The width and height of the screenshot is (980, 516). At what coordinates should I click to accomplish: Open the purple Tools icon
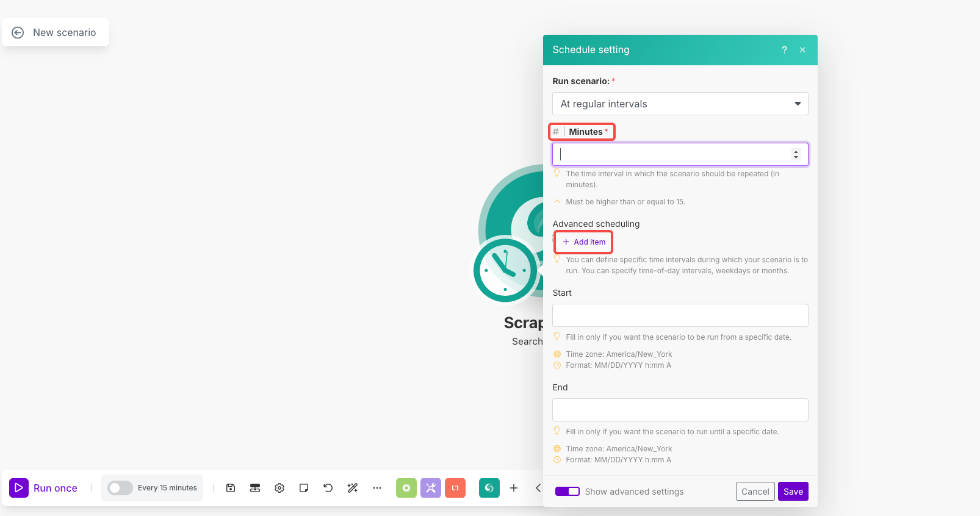point(431,488)
